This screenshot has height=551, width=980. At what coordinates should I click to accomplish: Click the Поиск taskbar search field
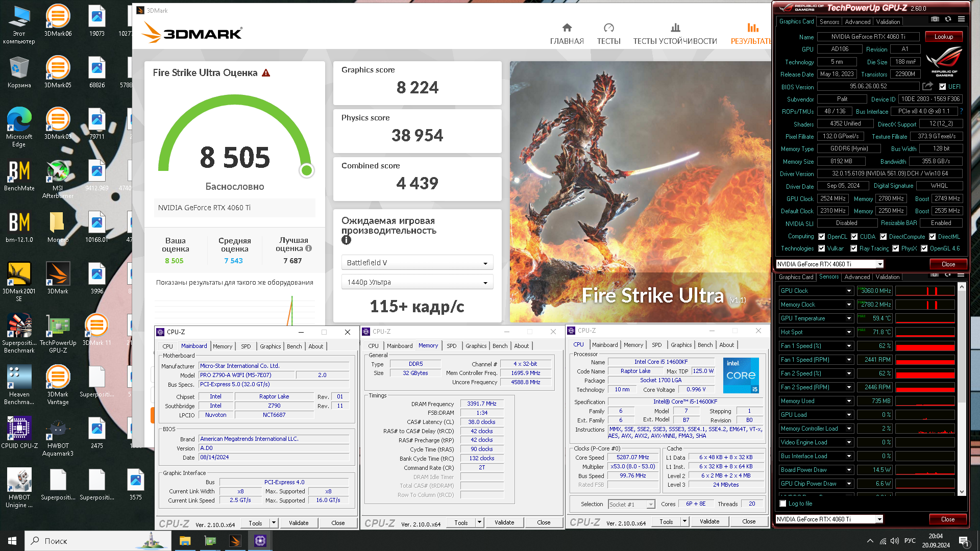point(97,541)
